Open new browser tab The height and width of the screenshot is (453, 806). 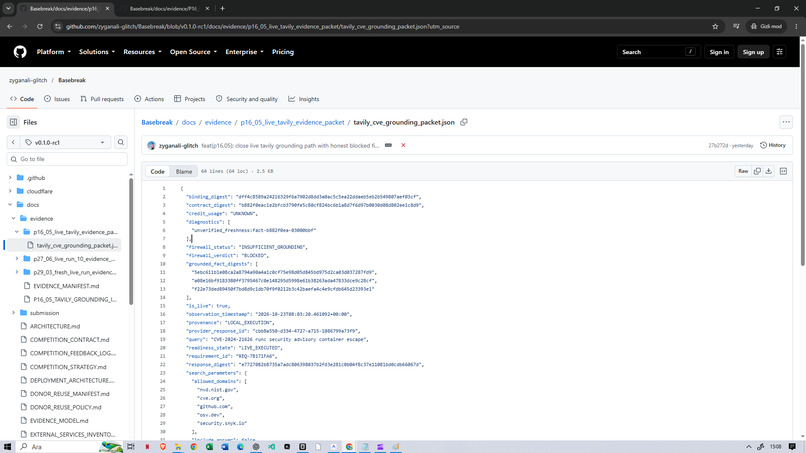click(223, 8)
